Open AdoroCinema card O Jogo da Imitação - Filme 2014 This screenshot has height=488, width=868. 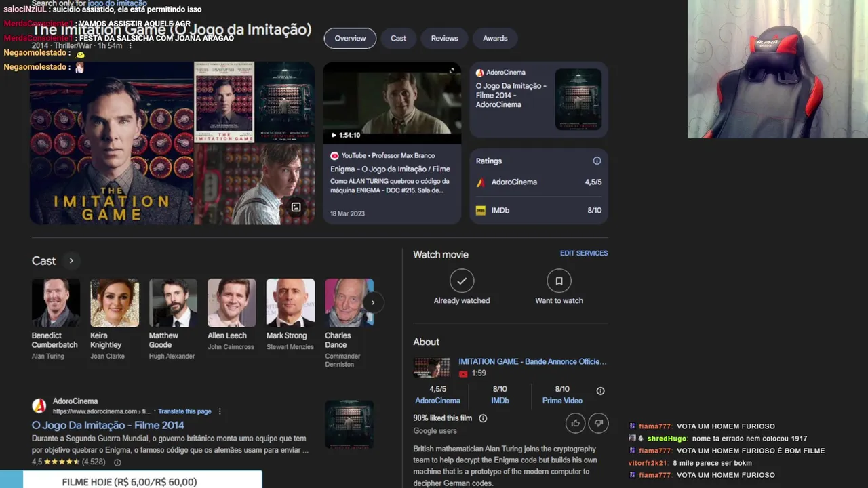pos(538,100)
